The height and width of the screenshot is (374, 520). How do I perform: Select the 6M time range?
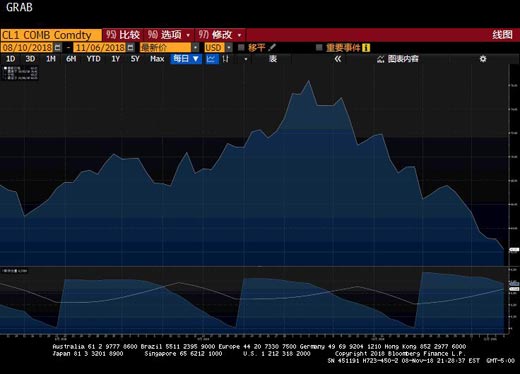[x=71, y=59]
